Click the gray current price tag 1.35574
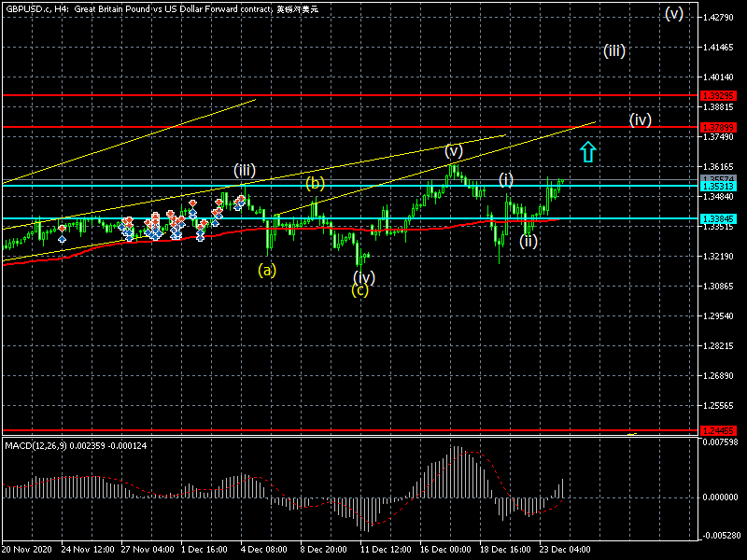Screen dimensions: 747x560 click(718, 178)
